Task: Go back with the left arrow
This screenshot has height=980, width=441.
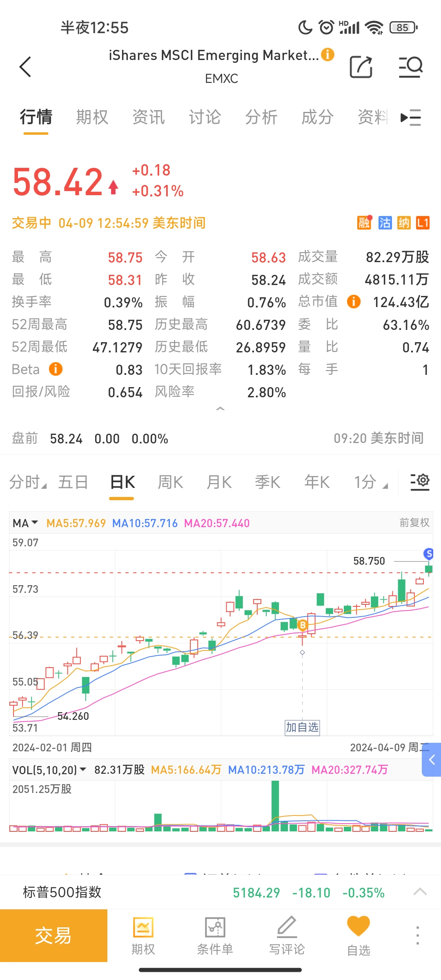Action: pos(25,67)
